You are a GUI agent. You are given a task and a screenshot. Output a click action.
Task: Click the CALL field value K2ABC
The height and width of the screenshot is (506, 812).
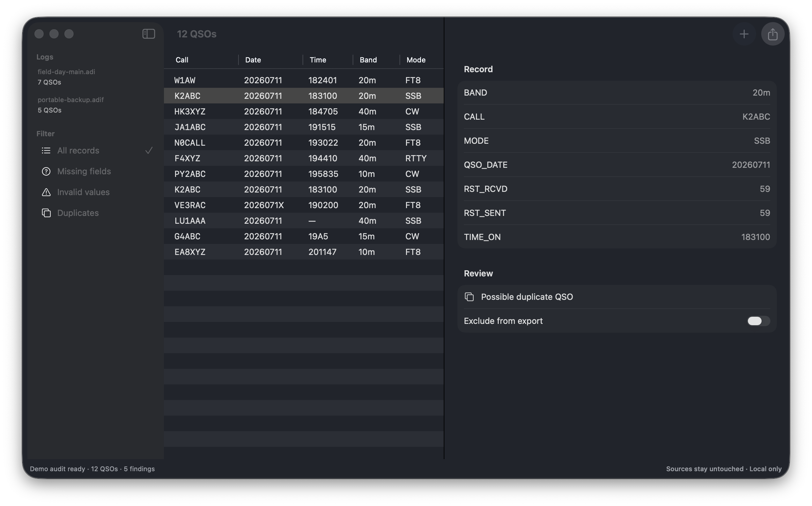pos(756,117)
